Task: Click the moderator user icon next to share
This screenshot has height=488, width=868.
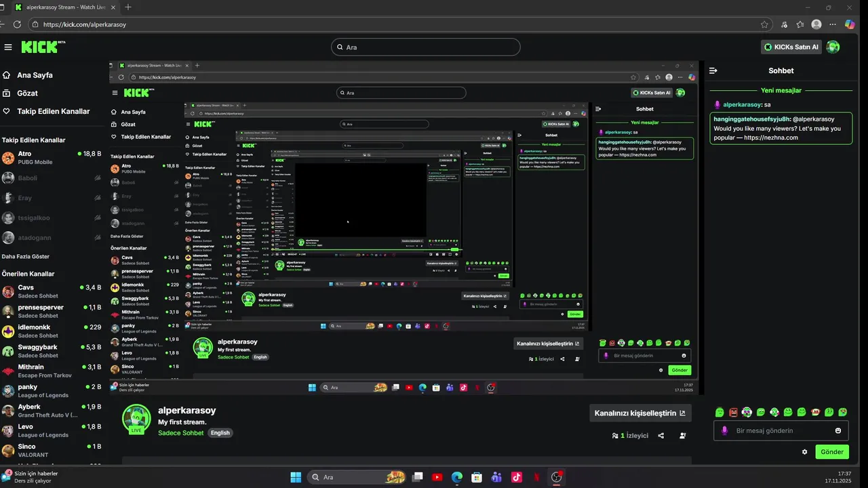Action: pyautogui.click(x=682, y=436)
